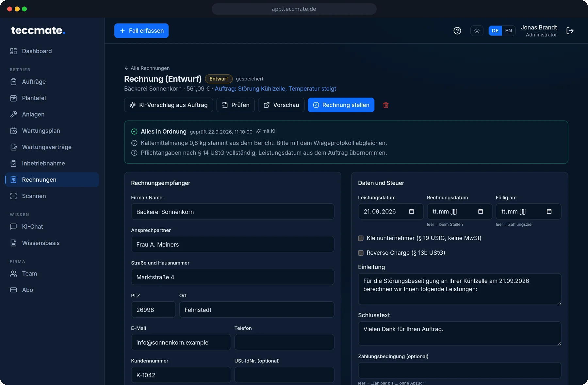The height and width of the screenshot is (385, 588).
Task: Go back via Alle Rechnungen link
Action: tap(147, 68)
